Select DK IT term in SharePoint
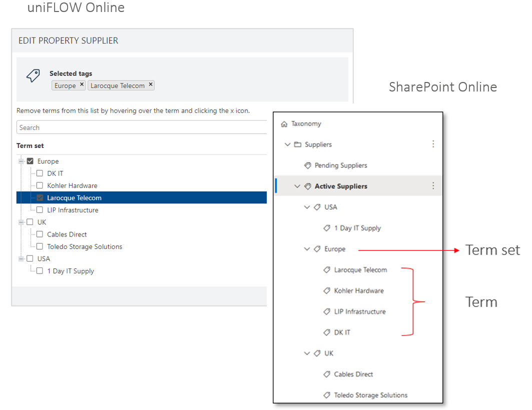 point(342,332)
